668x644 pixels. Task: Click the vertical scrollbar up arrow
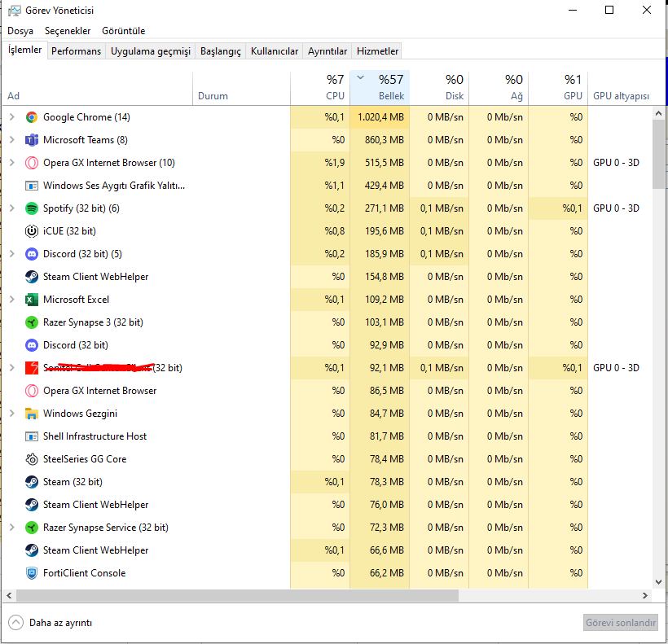pos(658,113)
